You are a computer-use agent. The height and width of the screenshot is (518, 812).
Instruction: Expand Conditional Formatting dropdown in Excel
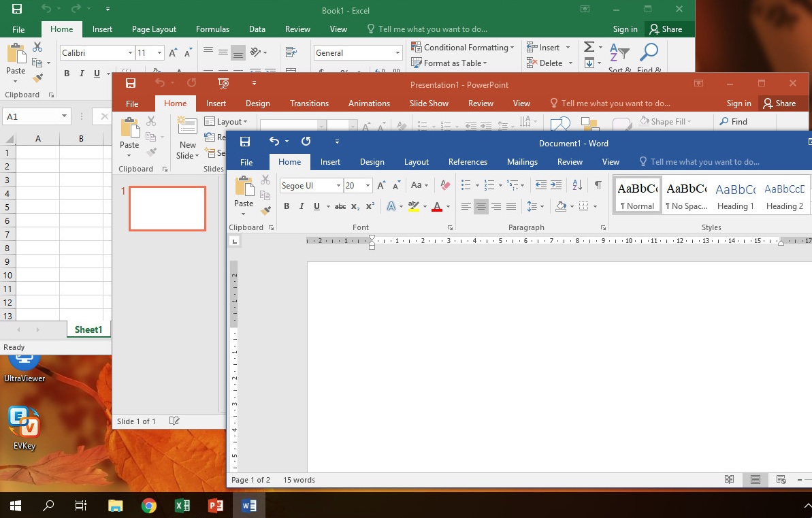(x=462, y=47)
